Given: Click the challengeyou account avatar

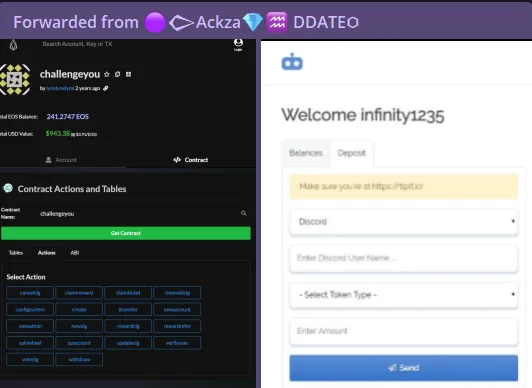Looking at the screenshot, I should [x=15, y=79].
